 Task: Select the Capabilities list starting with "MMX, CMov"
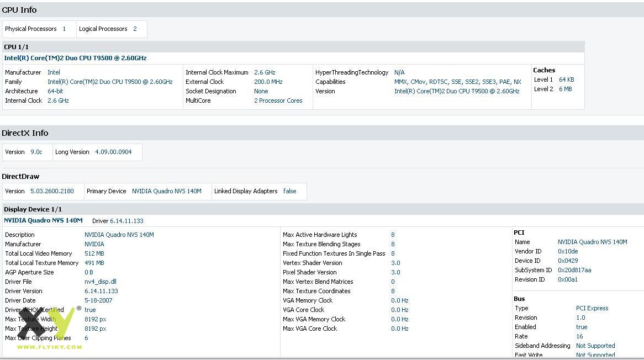[457, 82]
